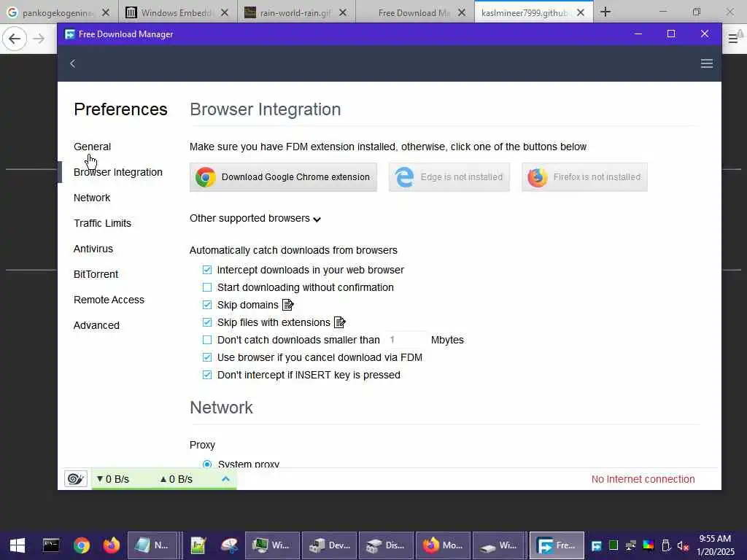The height and width of the screenshot is (560, 747).
Task: Enable Don't catch downloads smaller than
Action: click(x=206, y=340)
